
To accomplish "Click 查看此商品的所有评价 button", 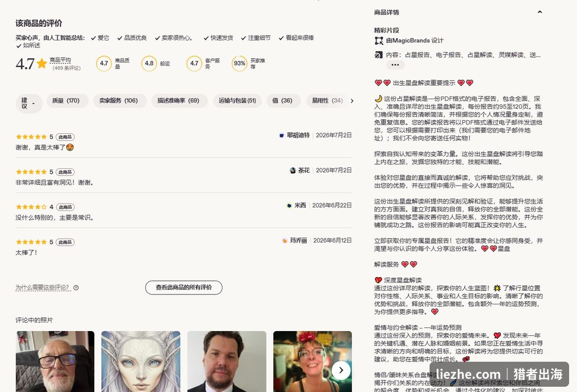I will [x=184, y=288].
